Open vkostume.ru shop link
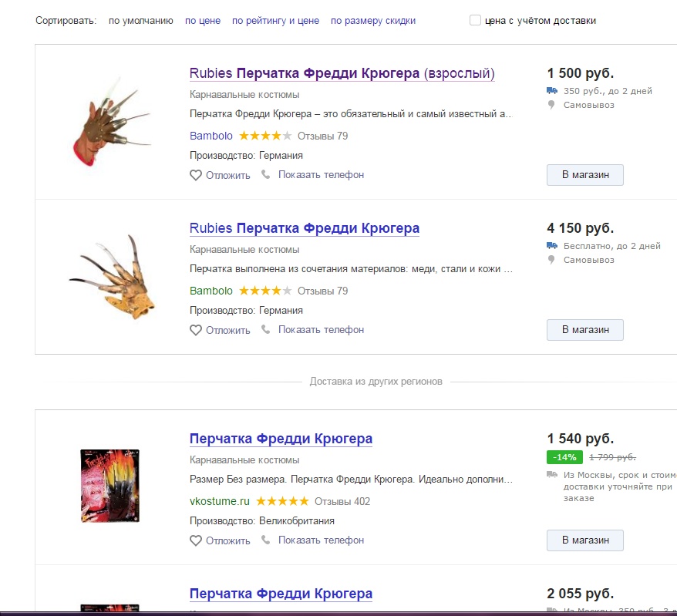Image resolution: width=677 pixels, height=616 pixels. pos(219,501)
